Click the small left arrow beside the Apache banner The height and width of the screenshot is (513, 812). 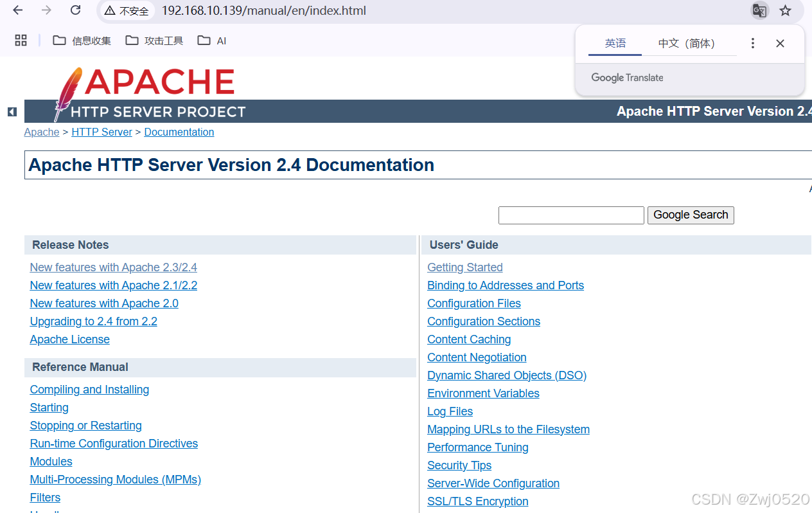(12, 112)
